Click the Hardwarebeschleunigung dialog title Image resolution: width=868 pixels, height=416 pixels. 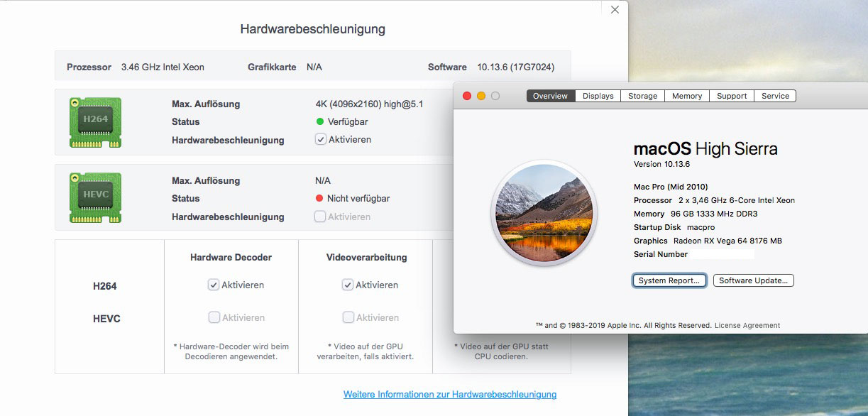pyautogui.click(x=313, y=29)
